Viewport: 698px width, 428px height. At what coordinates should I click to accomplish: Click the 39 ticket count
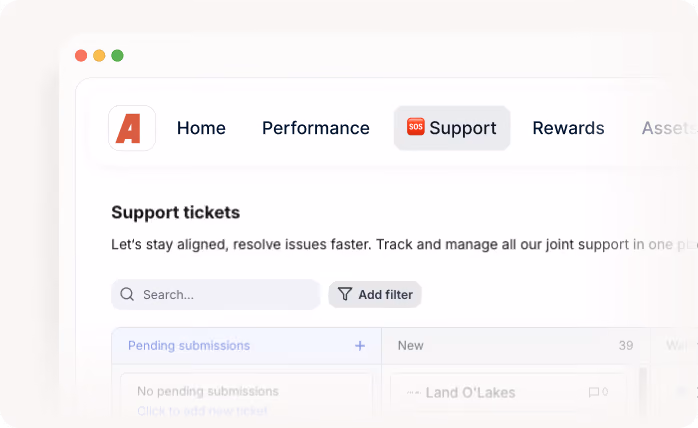click(x=626, y=346)
